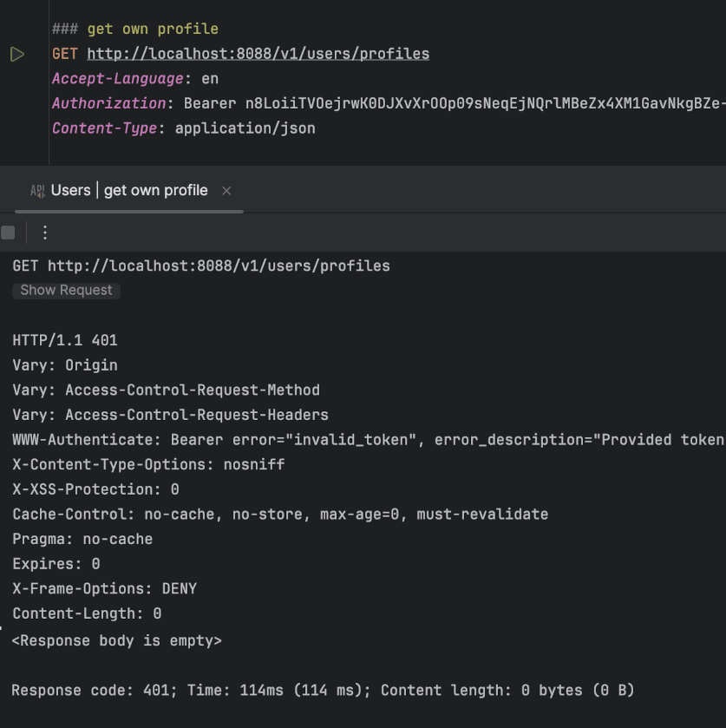The height and width of the screenshot is (728, 726).
Task: Run the get own profile request
Action: click(17, 55)
